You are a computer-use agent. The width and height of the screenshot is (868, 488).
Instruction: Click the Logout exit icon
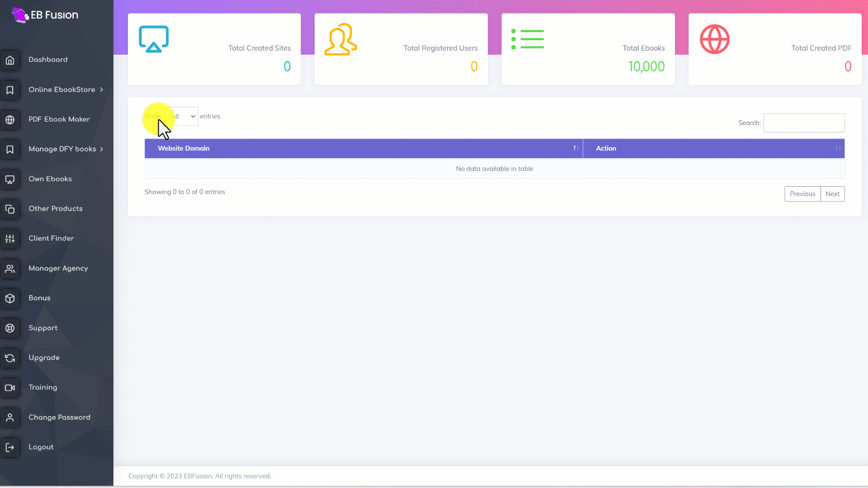coord(10,447)
